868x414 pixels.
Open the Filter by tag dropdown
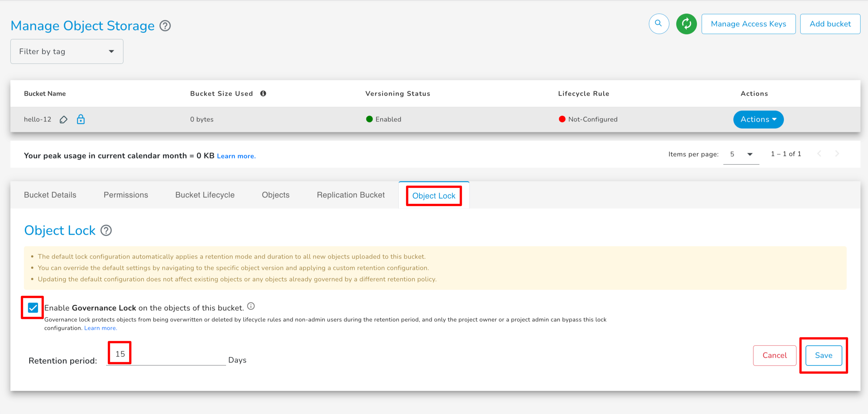point(67,51)
